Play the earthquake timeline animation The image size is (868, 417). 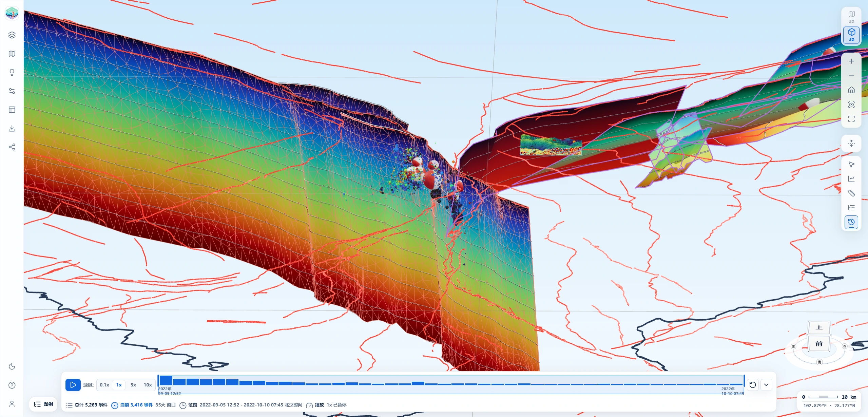point(73,385)
